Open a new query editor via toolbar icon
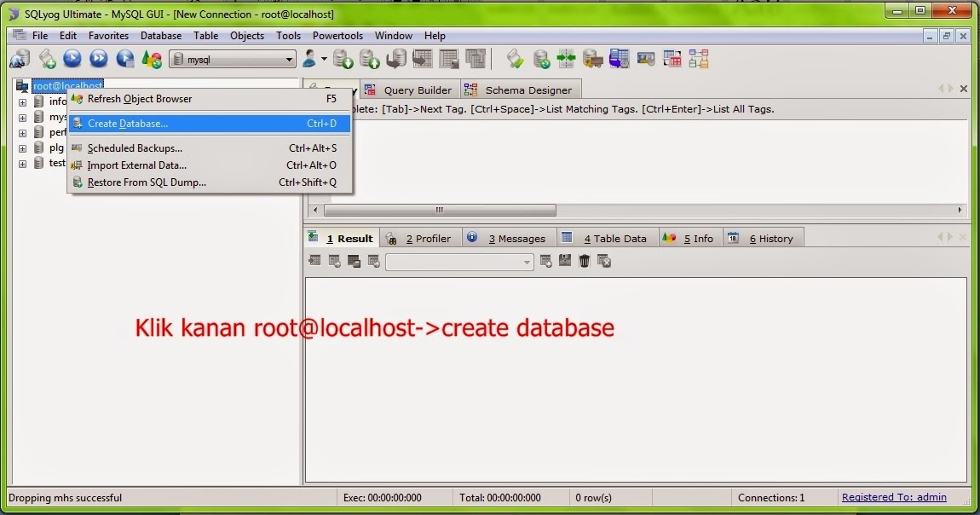This screenshot has height=515, width=980. pos(47,59)
